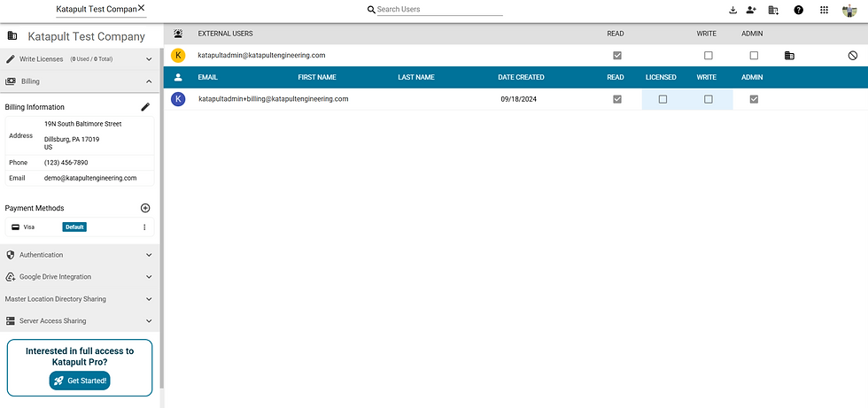Click the block icon to remove the external user
Screen dimensions: 868x408
coord(852,55)
